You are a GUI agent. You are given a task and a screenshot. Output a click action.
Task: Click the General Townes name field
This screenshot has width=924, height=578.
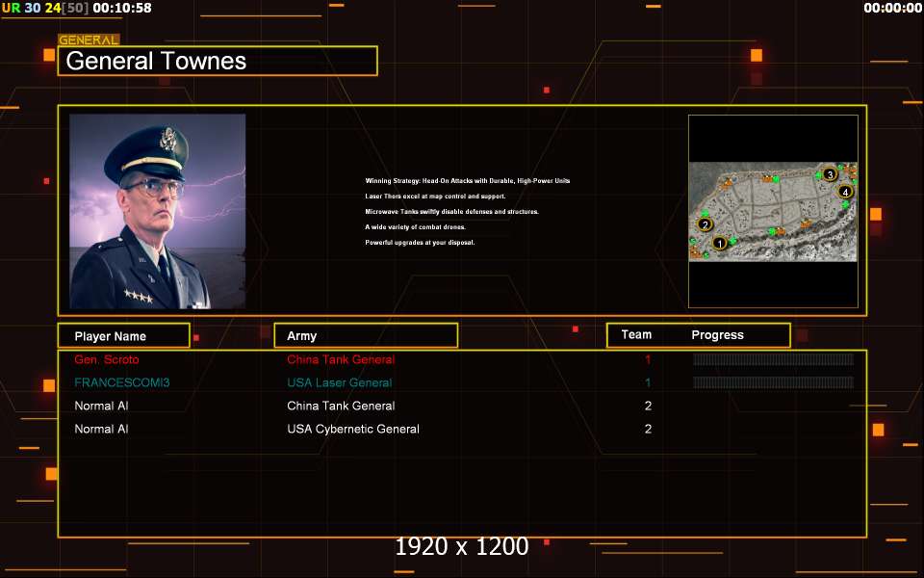(218, 61)
